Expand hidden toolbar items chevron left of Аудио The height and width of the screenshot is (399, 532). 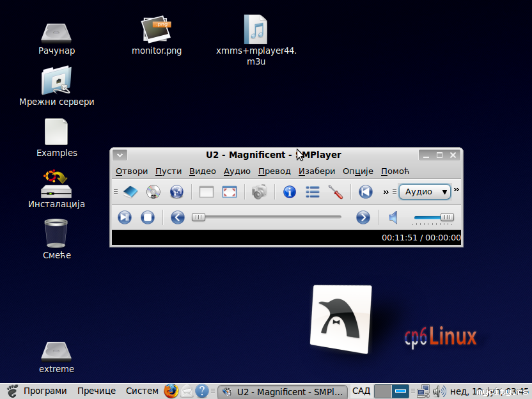pyautogui.click(x=386, y=192)
